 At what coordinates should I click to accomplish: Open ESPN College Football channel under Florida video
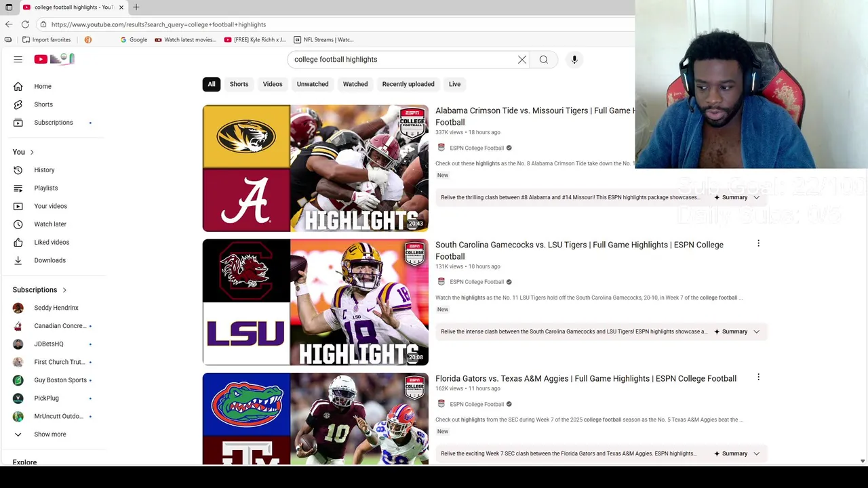click(477, 405)
